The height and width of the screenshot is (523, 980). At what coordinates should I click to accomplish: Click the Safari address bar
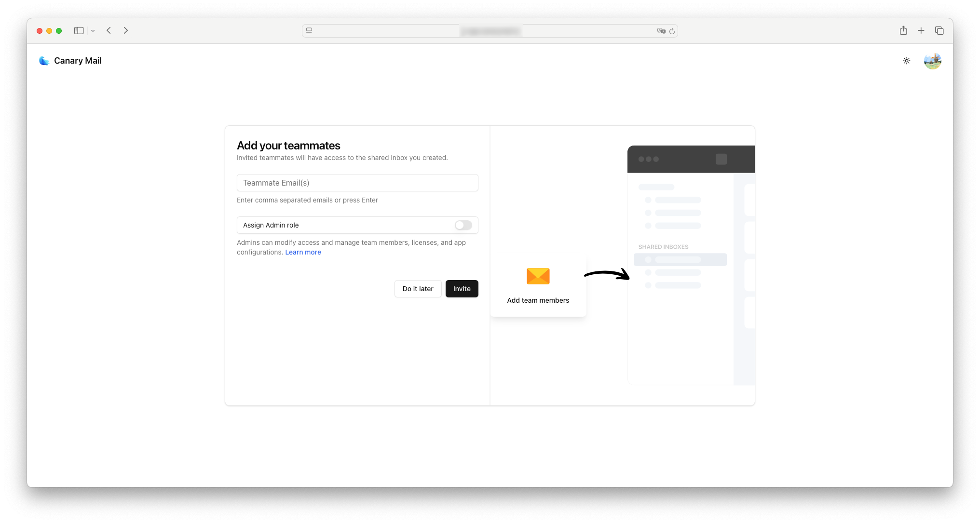pos(490,31)
